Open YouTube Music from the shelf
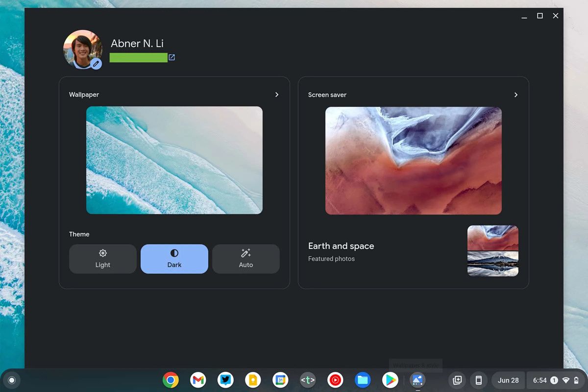Viewport: 588px width, 392px height. (335, 380)
